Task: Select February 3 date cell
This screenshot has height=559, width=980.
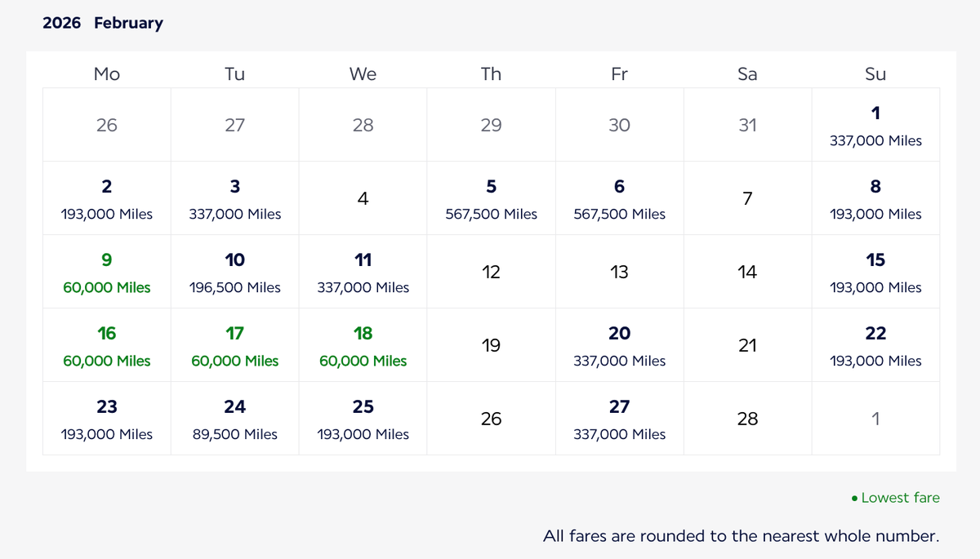Action: click(x=235, y=198)
